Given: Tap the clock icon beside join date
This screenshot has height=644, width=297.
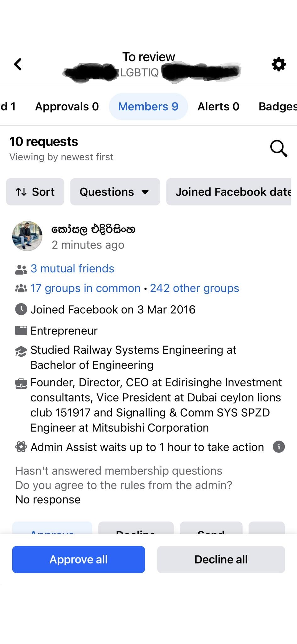Looking at the screenshot, I should [21, 309].
